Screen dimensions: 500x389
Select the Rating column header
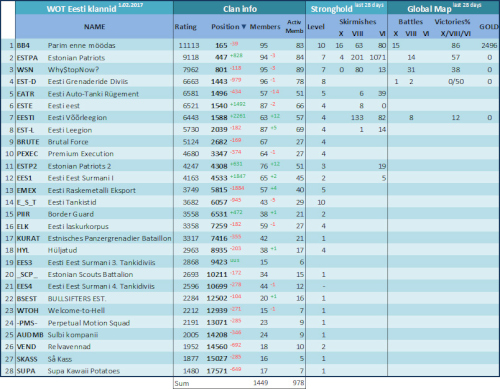tap(185, 27)
